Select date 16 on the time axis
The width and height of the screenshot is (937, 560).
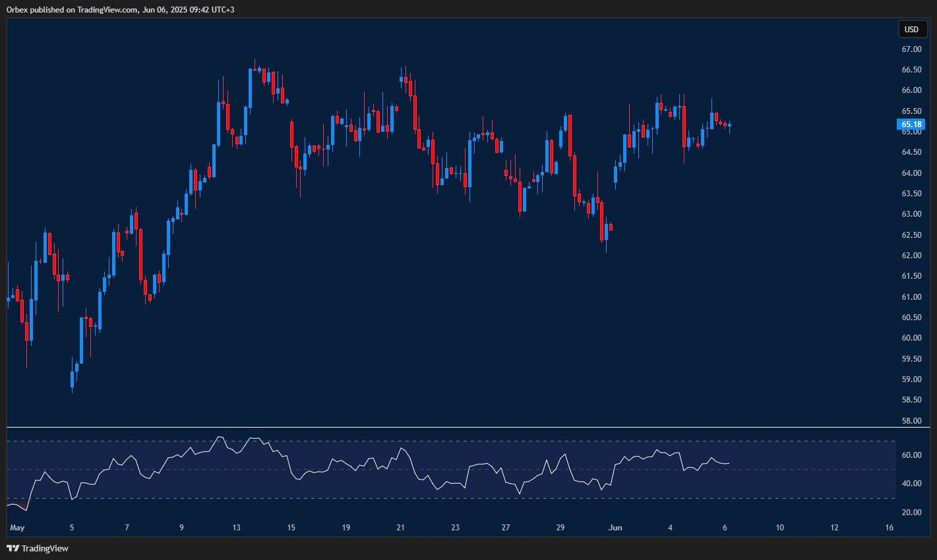tap(889, 528)
